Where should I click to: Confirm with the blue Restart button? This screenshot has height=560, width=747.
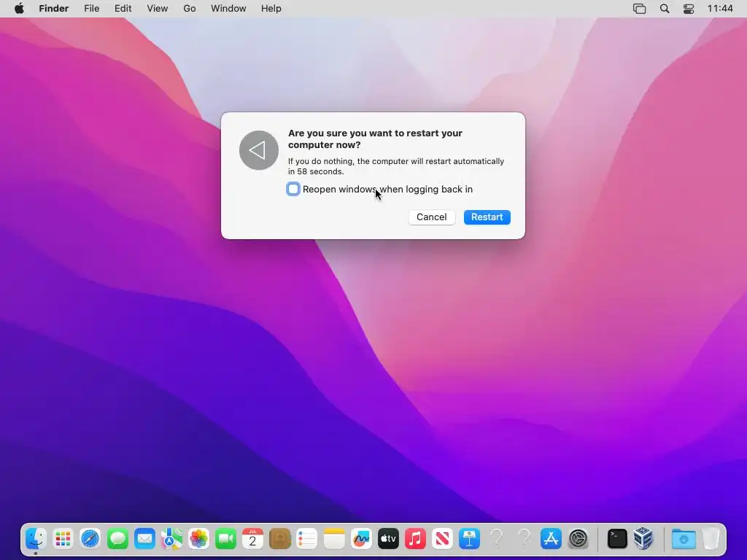(487, 217)
